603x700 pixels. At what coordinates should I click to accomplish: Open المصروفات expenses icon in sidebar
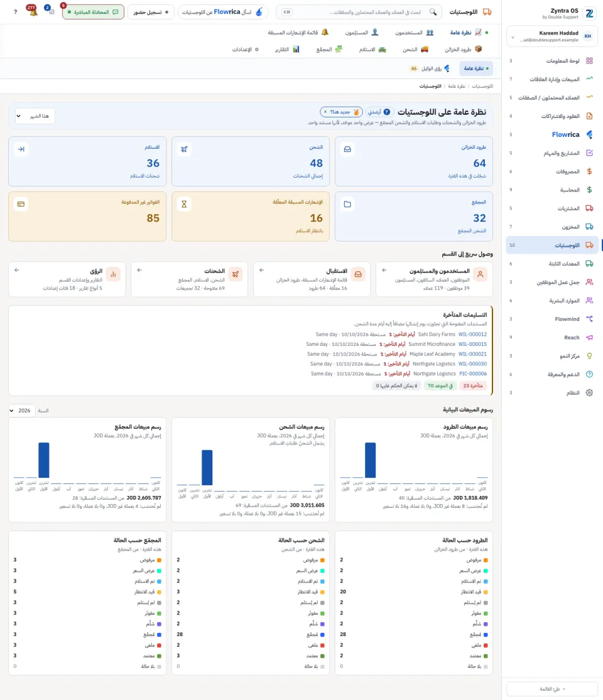point(589,171)
